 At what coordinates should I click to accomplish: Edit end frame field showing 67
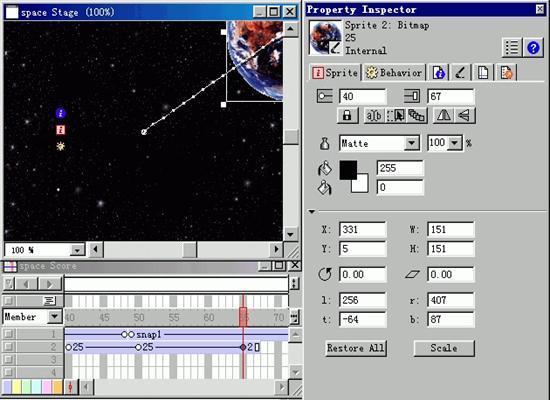(450, 96)
